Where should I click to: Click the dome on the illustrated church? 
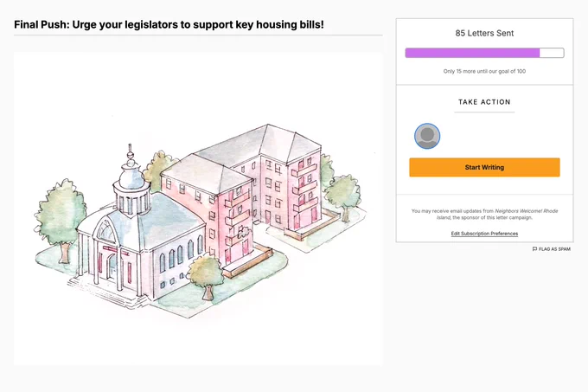point(131,175)
